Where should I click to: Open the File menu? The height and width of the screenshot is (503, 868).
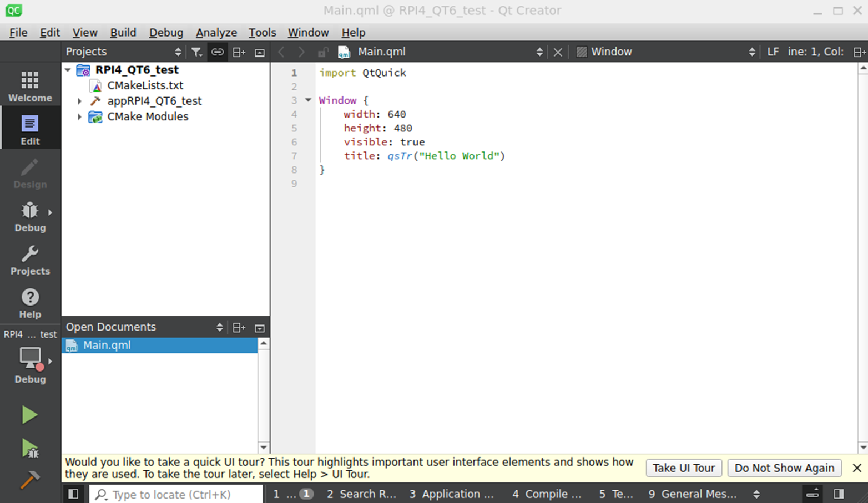[18, 33]
